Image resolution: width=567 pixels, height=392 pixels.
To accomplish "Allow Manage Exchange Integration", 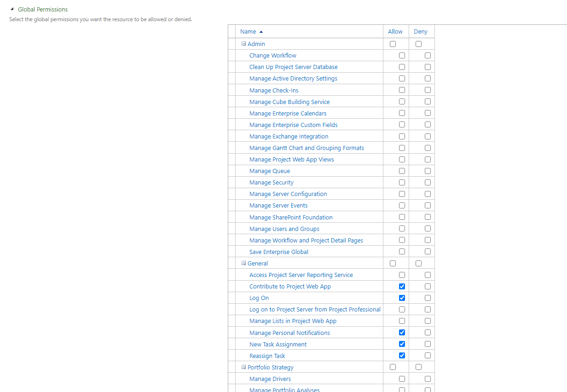I will 402,136.
